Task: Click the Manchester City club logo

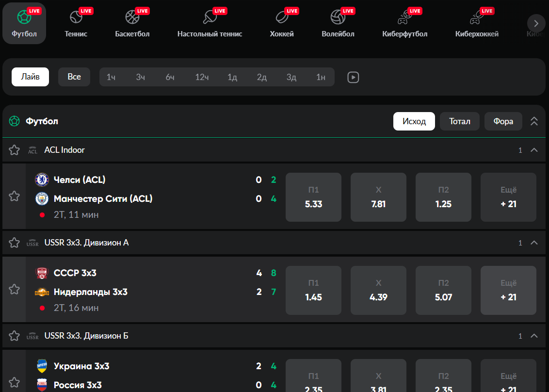Action: [x=42, y=198]
